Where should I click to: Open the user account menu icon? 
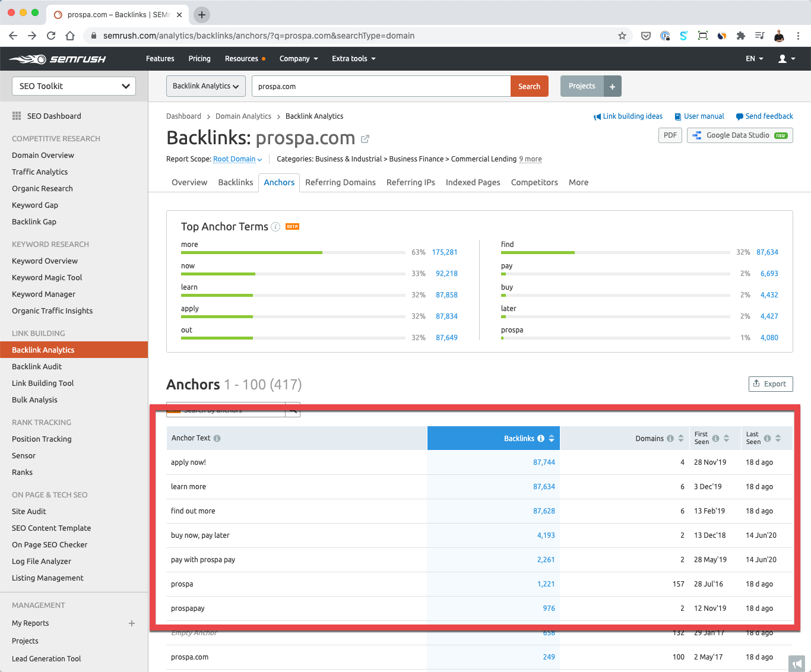click(x=786, y=59)
